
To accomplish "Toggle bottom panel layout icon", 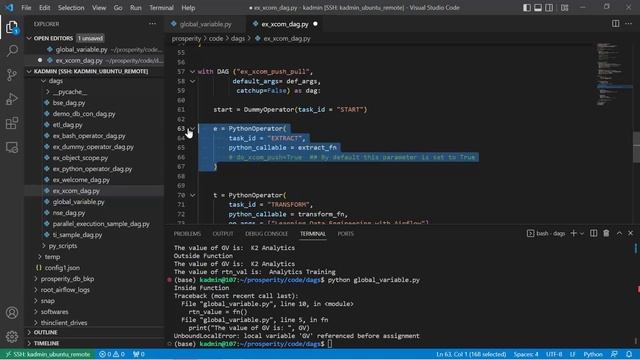I will tap(538, 7).
